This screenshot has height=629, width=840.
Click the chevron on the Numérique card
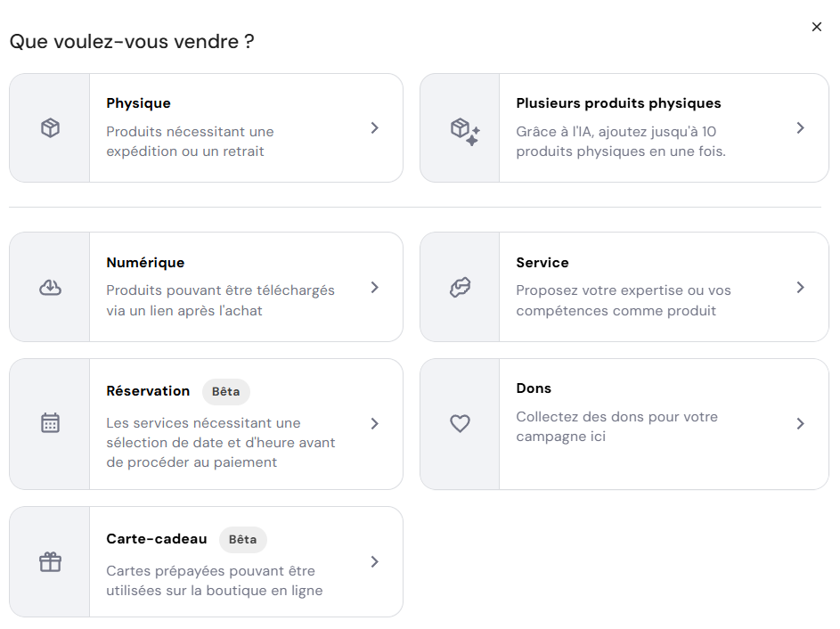[375, 287]
